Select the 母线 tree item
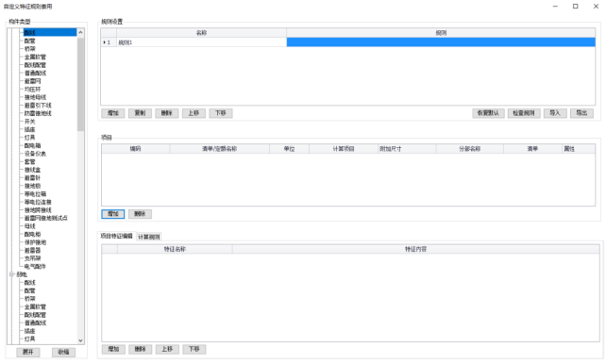The height and width of the screenshot is (364, 606). 30,226
